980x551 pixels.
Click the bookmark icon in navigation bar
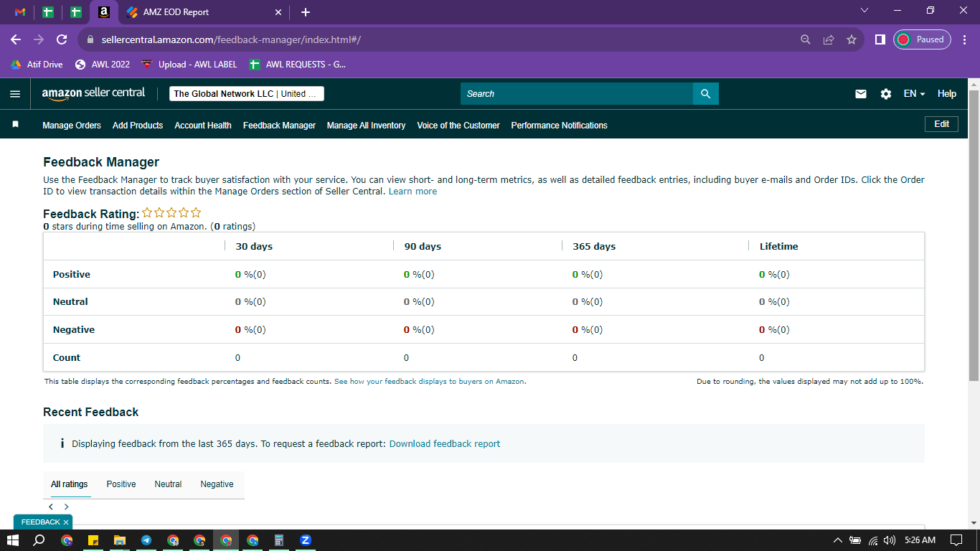15,125
